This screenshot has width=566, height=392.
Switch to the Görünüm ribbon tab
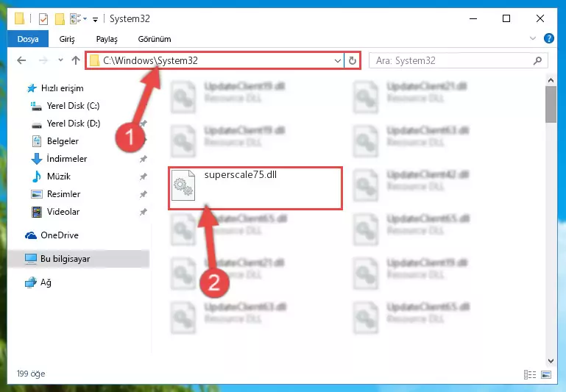pos(155,39)
